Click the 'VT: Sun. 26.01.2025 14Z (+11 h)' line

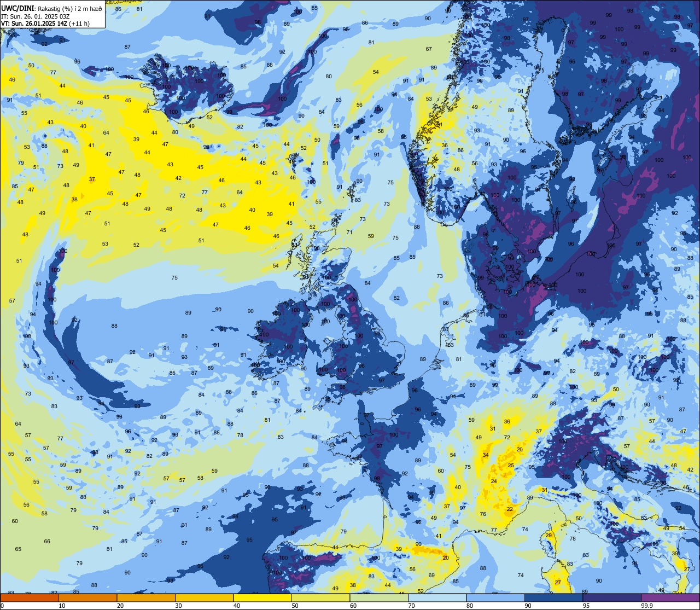[x=46, y=24]
